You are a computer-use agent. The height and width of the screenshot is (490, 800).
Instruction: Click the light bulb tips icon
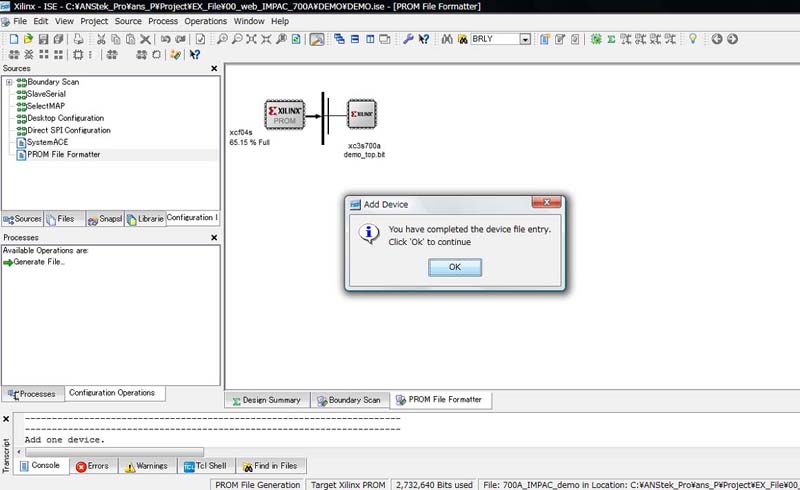(693, 39)
